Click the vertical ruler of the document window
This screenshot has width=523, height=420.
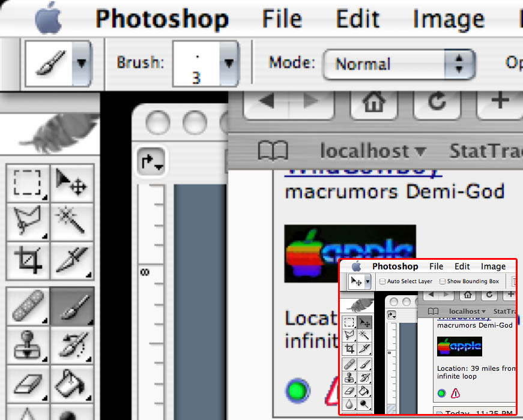pos(152,302)
